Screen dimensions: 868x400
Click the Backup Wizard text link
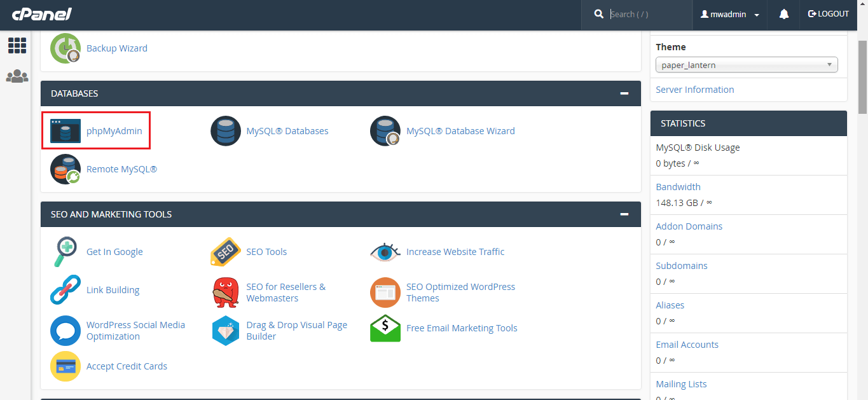pyautogui.click(x=117, y=48)
